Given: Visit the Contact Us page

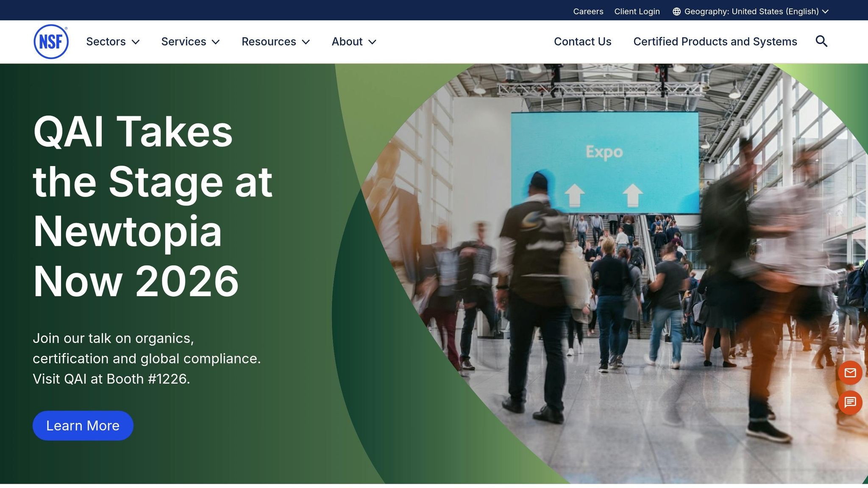Looking at the screenshot, I should click(583, 42).
